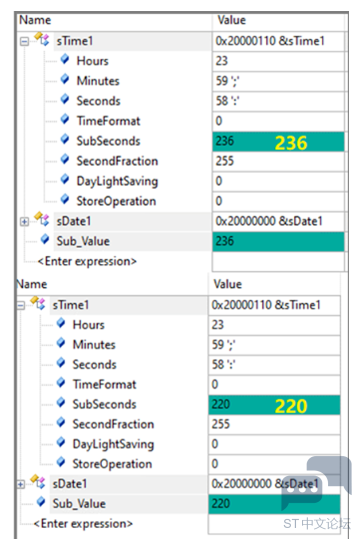The height and width of the screenshot is (539, 360).
Task: Click the blue diamond icon next to upper Hours
Action: point(65,59)
